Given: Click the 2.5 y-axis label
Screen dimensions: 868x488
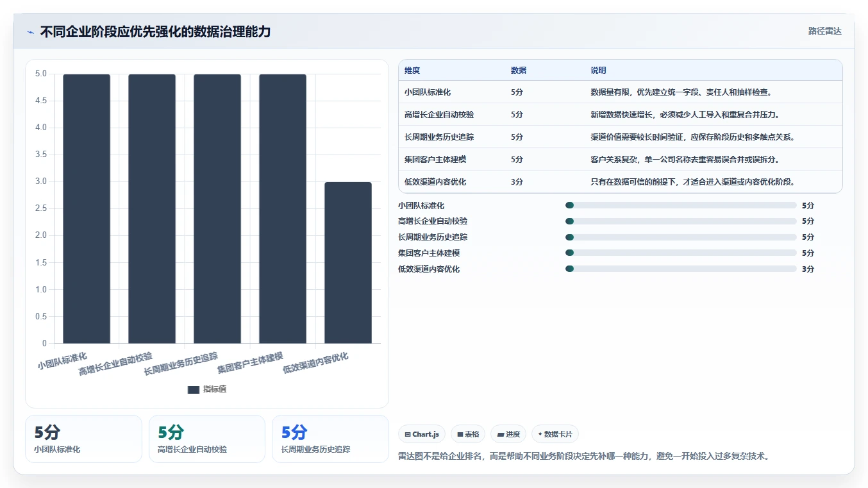Looking at the screenshot, I should click(41, 208).
